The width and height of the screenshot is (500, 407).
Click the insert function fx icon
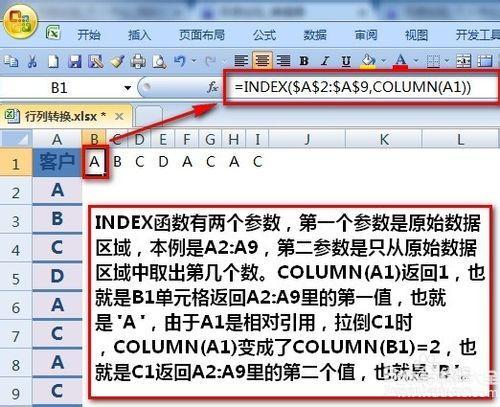click(x=212, y=88)
